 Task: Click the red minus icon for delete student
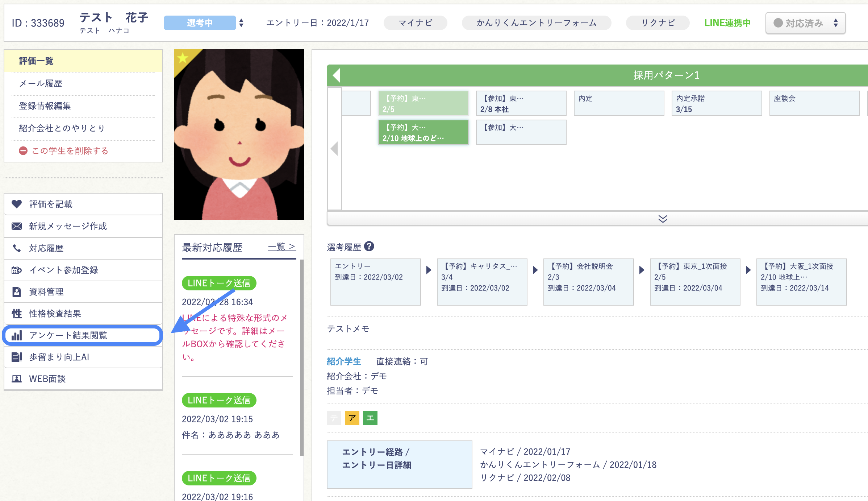pyautogui.click(x=23, y=151)
